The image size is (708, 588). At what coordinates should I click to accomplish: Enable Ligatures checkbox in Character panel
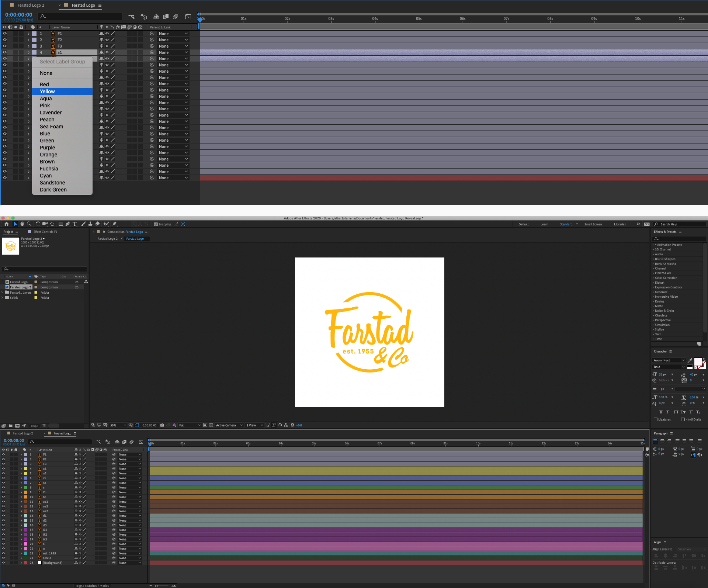655,419
